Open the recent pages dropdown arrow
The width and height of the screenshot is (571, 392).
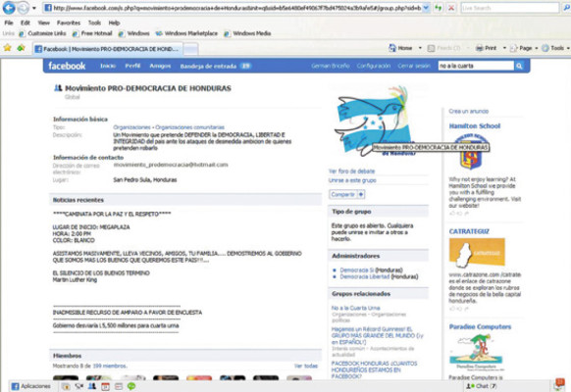click(x=34, y=8)
